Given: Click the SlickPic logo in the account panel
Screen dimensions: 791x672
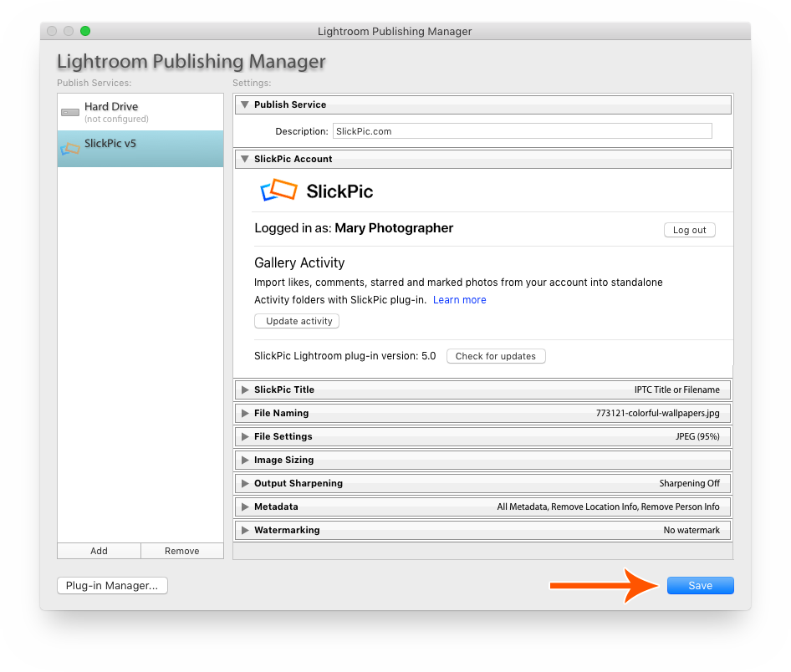Looking at the screenshot, I should [x=276, y=191].
